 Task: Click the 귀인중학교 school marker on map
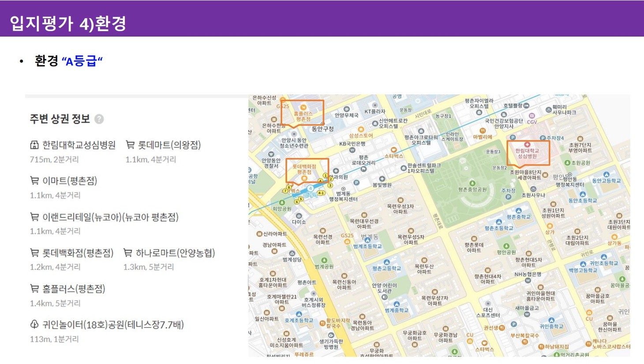tap(551, 320)
